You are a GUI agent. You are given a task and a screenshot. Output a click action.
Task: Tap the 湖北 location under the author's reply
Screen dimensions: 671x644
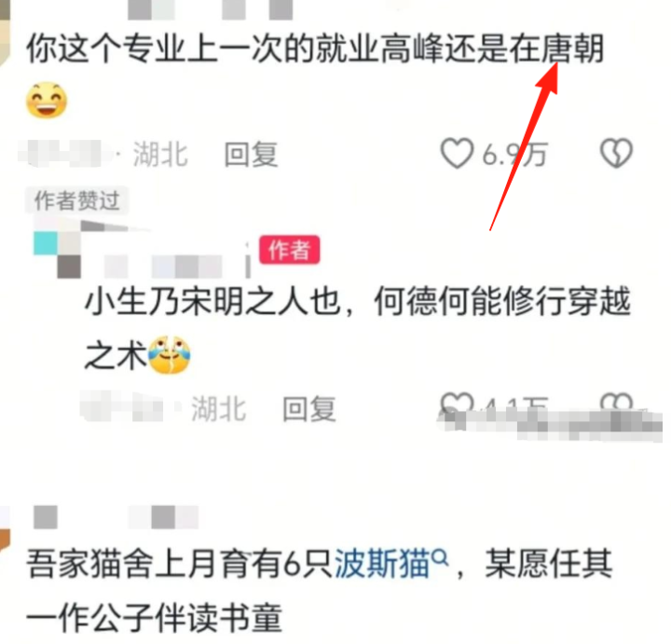[x=218, y=408]
